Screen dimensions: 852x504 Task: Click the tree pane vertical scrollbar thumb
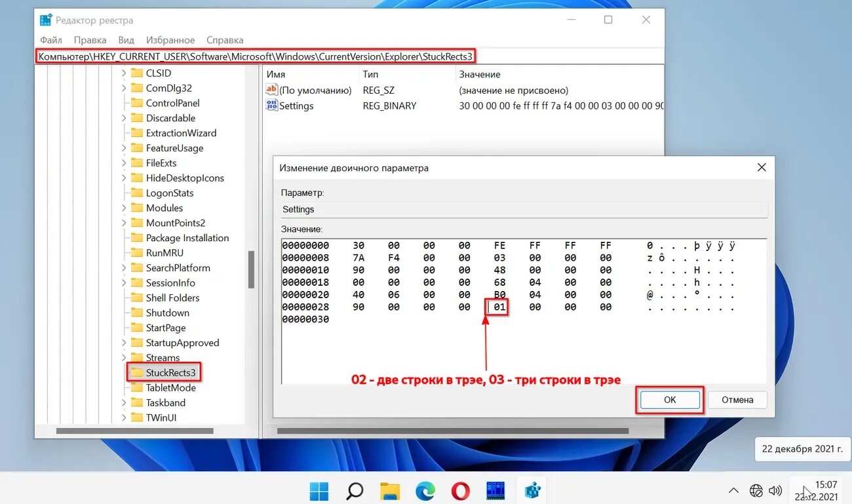tap(251, 269)
